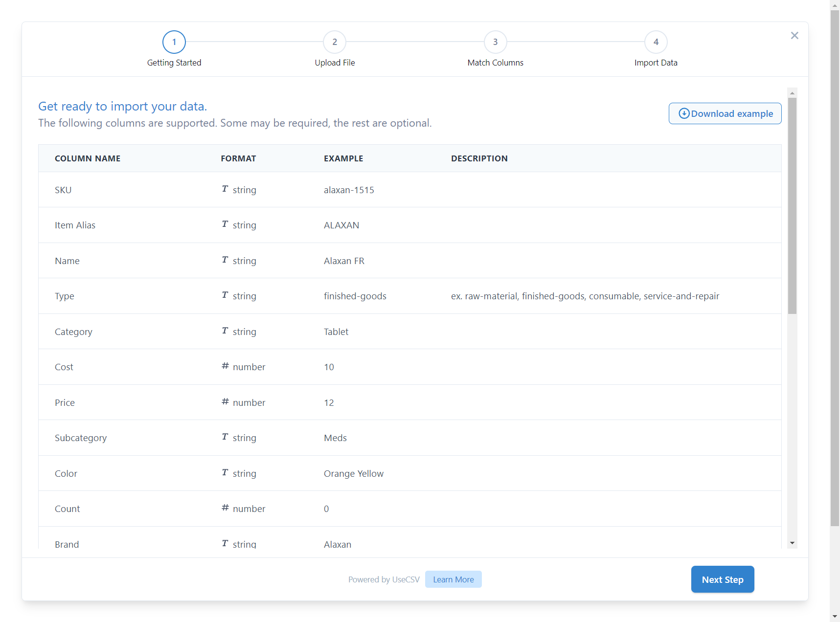Viewport: 840px width, 622px height.
Task: Click the example value Tablet
Action: click(x=336, y=332)
